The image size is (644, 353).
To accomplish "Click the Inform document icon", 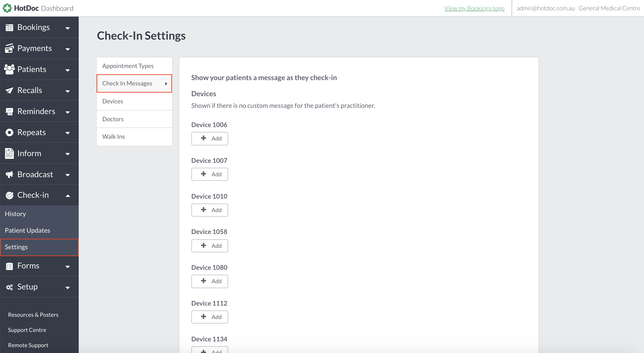I will (9, 153).
